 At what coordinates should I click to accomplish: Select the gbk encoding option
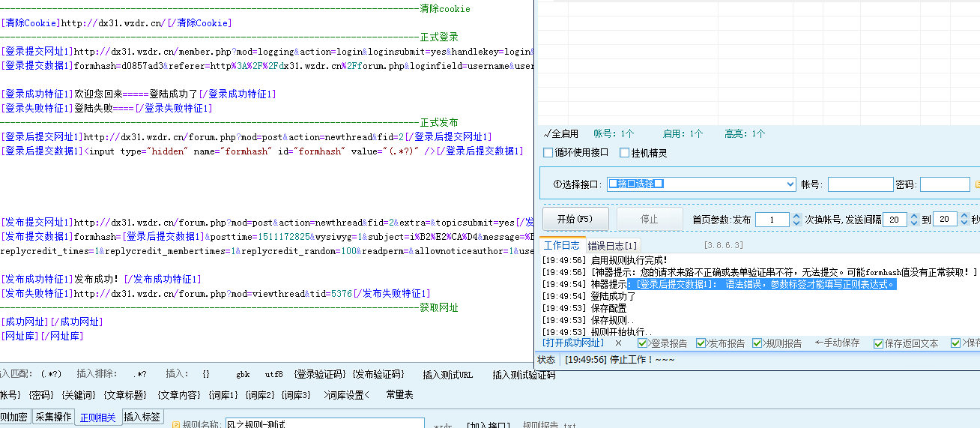[244, 375]
